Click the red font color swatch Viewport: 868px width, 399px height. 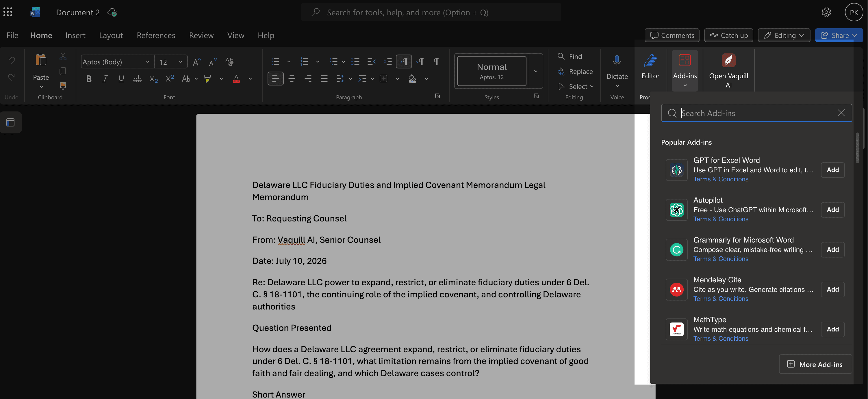click(236, 79)
